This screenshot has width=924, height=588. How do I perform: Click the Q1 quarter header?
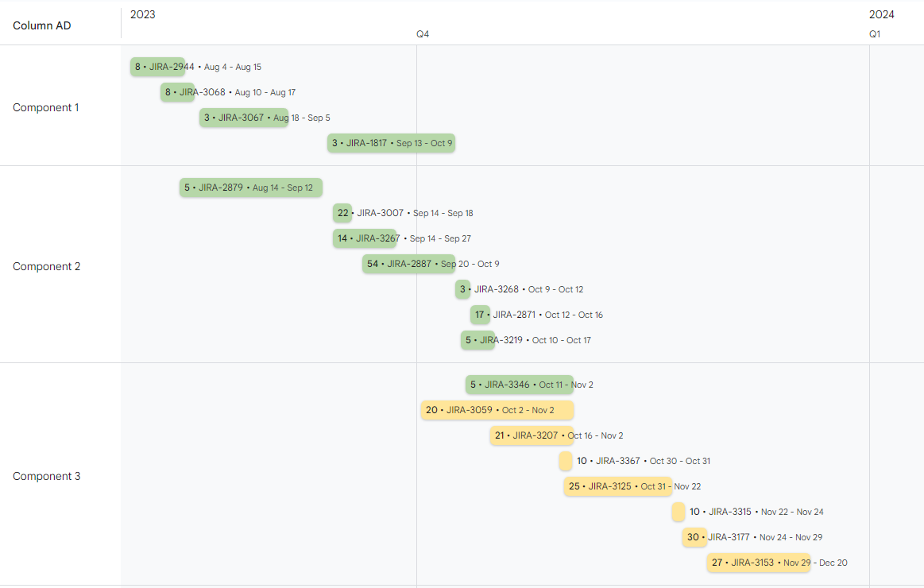tap(875, 33)
